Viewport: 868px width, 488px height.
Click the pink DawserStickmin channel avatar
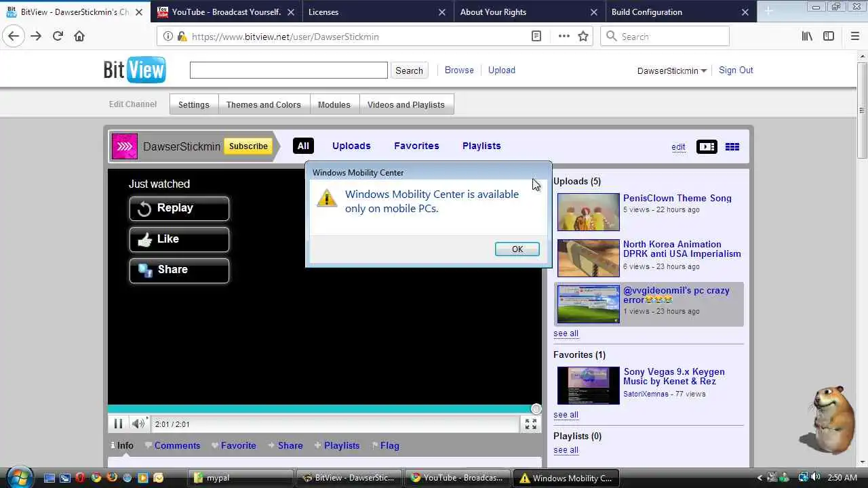[125, 146]
